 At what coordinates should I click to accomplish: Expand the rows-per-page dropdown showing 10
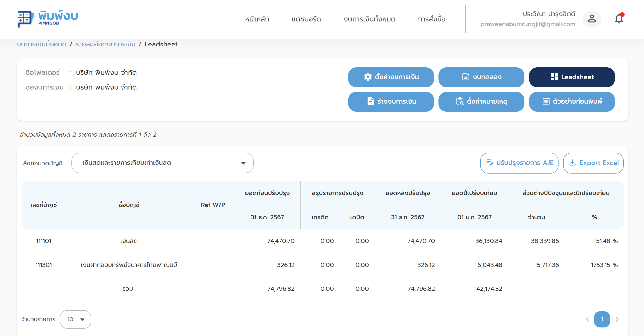(x=76, y=319)
